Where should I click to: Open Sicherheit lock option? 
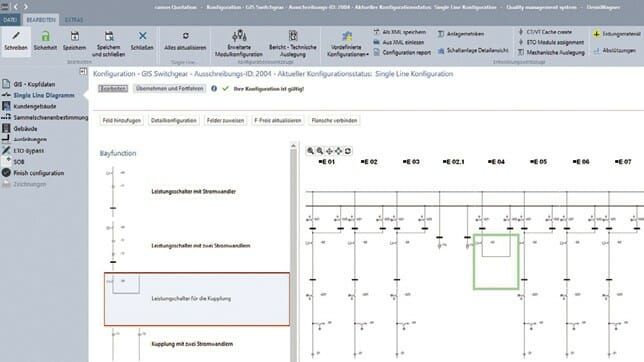coord(45,42)
